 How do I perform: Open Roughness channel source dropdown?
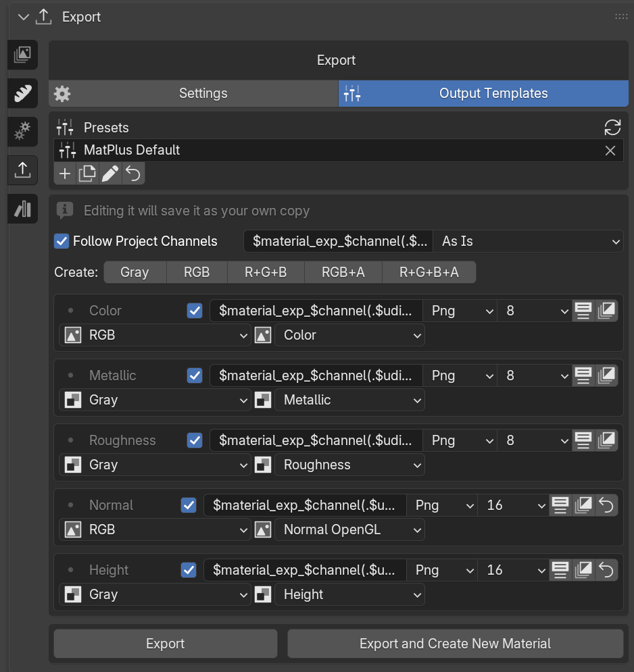(349, 465)
